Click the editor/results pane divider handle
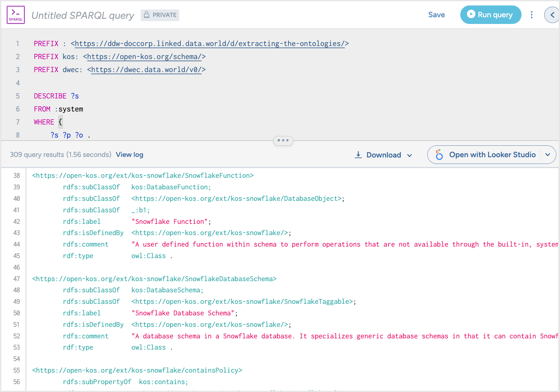This screenshot has width=560, height=392. click(283, 141)
